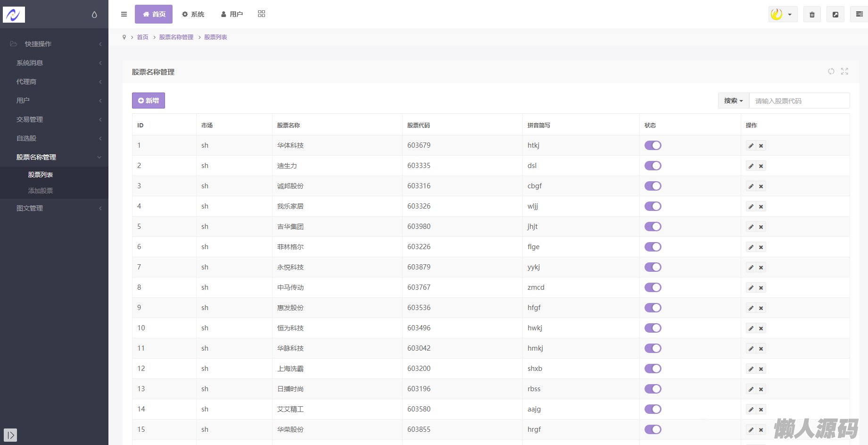This screenshot has width=868, height=445.
Task: Click the hamburger menu toggle icon
Action: [x=124, y=14]
